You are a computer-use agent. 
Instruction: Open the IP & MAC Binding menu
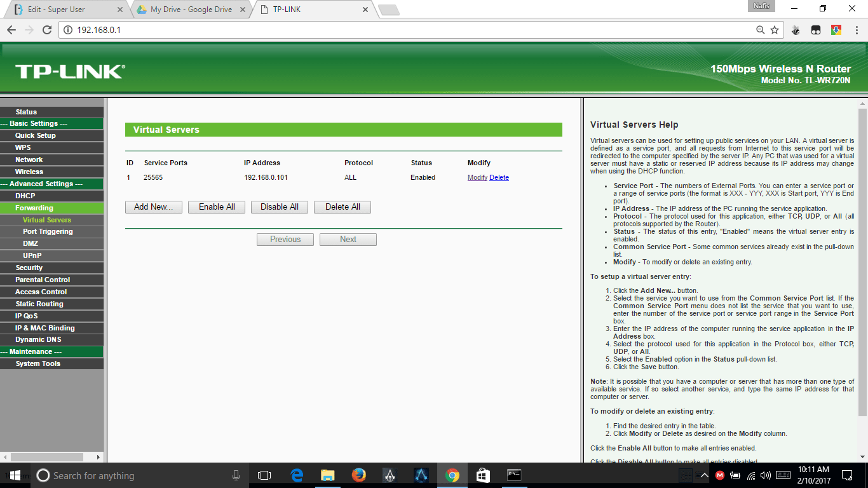coord(51,328)
